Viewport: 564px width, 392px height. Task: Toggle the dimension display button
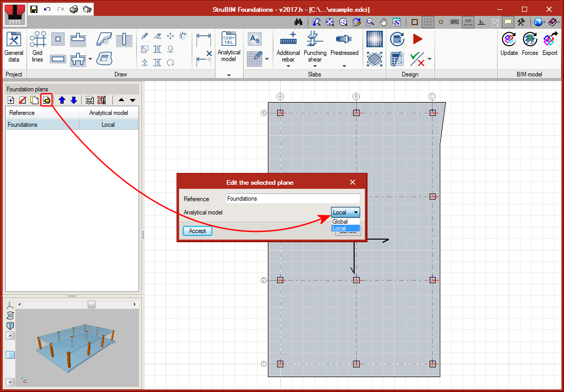[468, 22]
